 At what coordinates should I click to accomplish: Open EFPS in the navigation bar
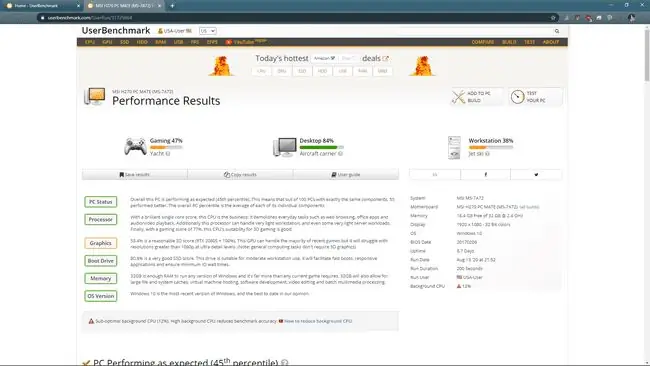pos(212,42)
